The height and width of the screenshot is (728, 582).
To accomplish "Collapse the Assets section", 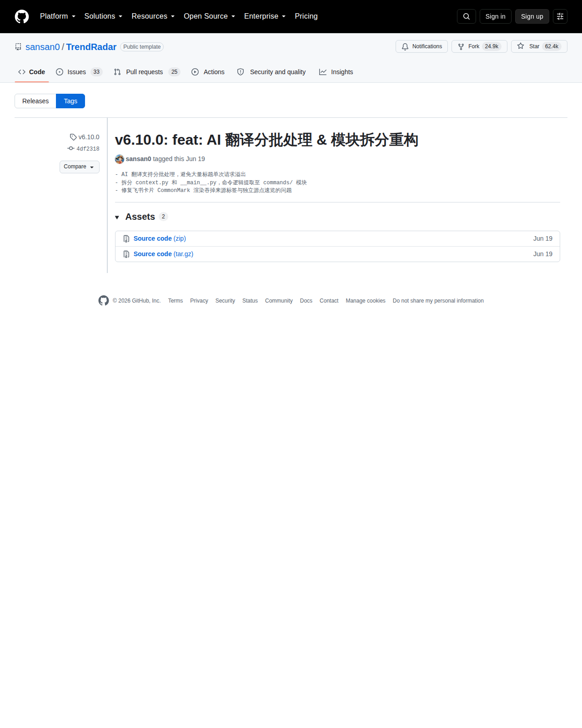I will point(141,217).
